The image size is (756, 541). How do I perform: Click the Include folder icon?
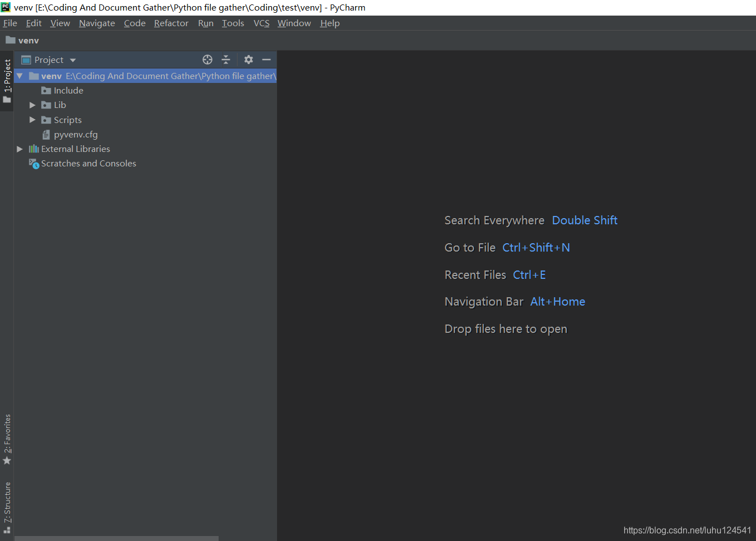click(46, 91)
